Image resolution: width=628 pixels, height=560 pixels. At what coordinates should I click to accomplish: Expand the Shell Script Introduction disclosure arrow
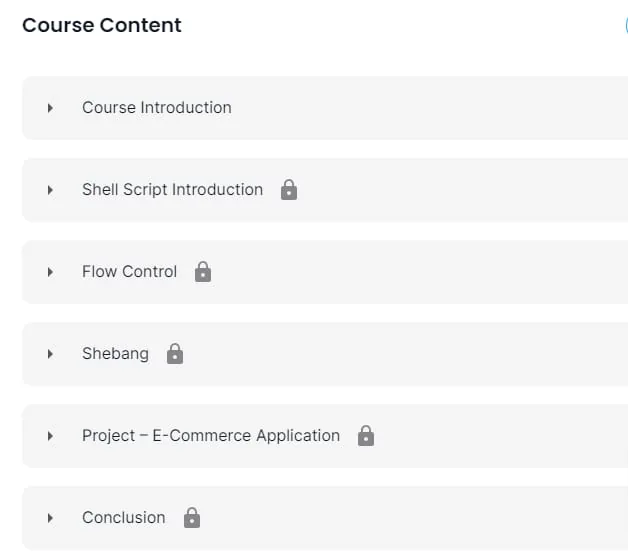point(50,190)
